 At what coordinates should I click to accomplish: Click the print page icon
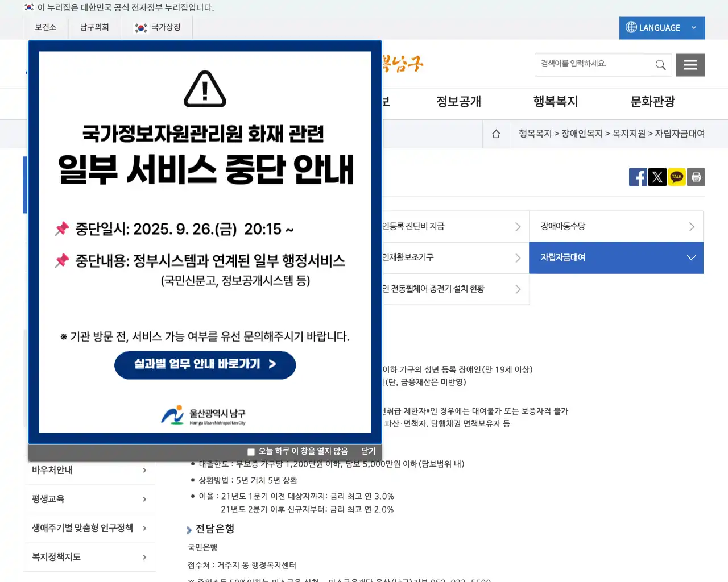coord(696,177)
